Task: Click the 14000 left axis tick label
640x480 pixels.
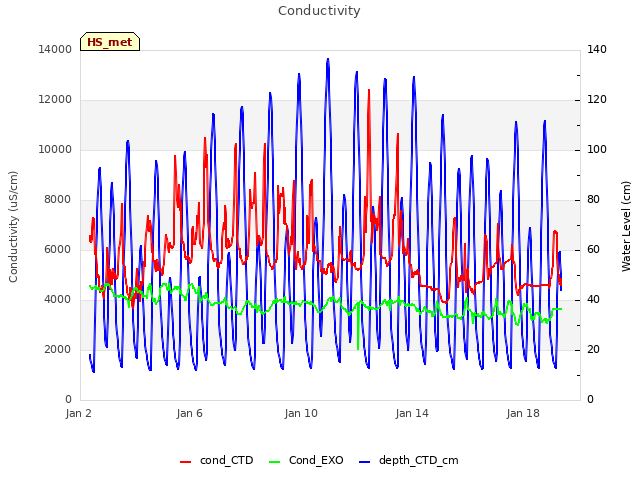Action: [55, 49]
